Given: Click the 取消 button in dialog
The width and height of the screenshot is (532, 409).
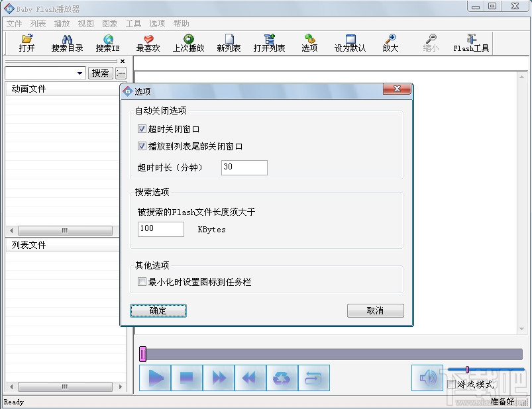Looking at the screenshot, I should 376,311.
